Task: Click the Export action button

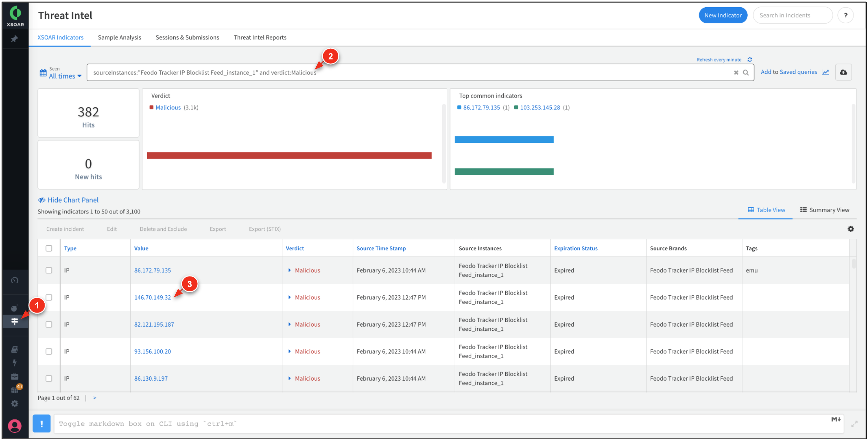Action: click(218, 229)
